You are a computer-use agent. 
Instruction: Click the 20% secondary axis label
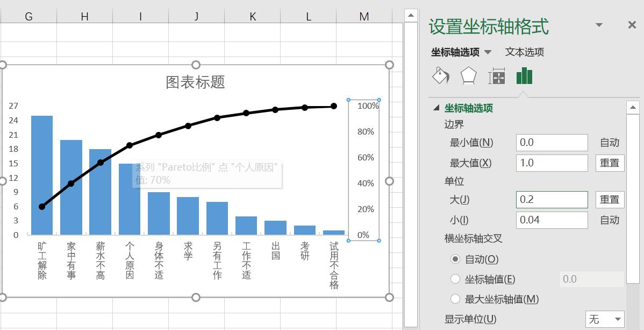(x=366, y=209)
